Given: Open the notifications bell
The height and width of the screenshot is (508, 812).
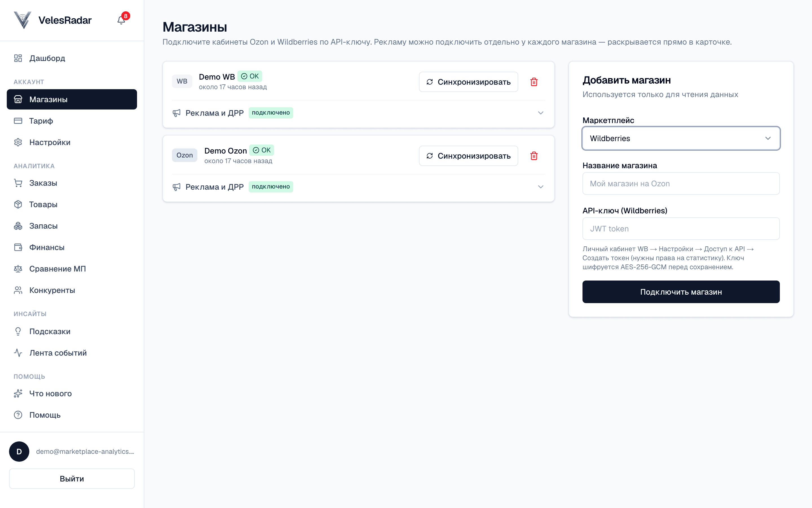Looking at the screenshot, I should point(121,20).
